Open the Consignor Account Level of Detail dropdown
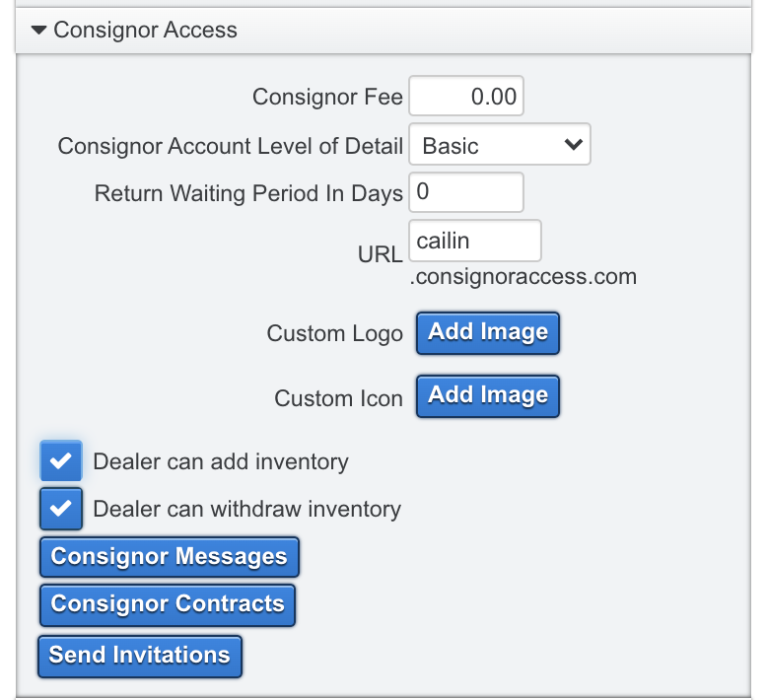 pos(500,145)
